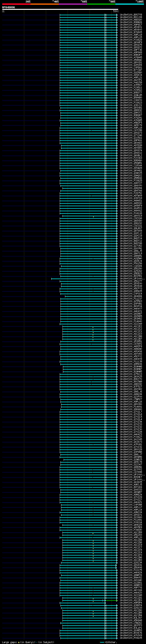
Task: Click the UniRef100_A6MZF8 label
Action: pyautogui.click(x=131, y=347)
